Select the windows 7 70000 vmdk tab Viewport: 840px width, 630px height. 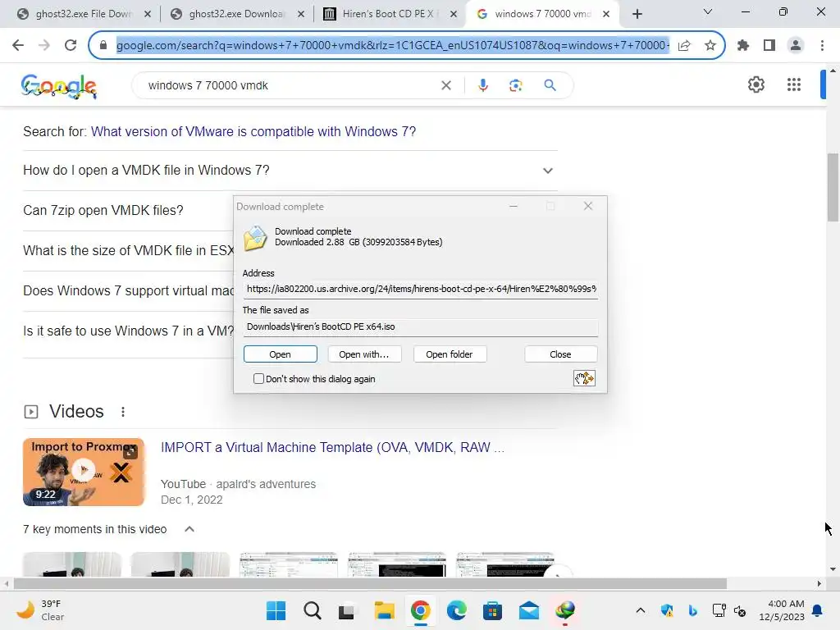coord(541,14)
